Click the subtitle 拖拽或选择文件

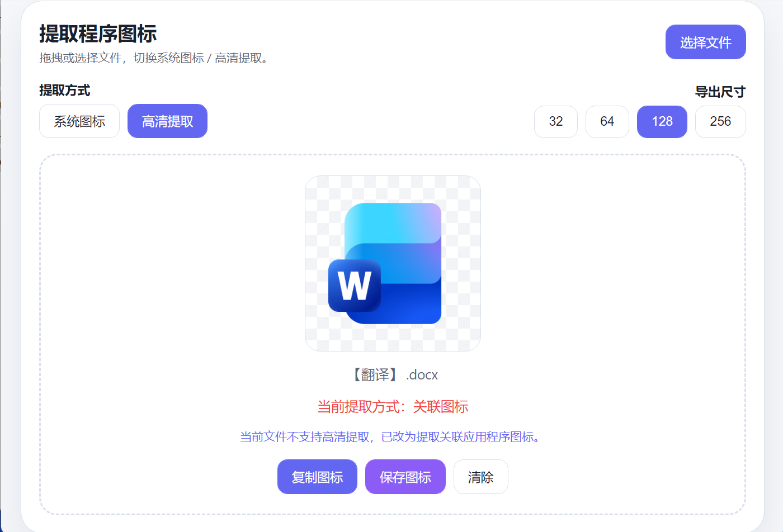[x=81, y=58]
